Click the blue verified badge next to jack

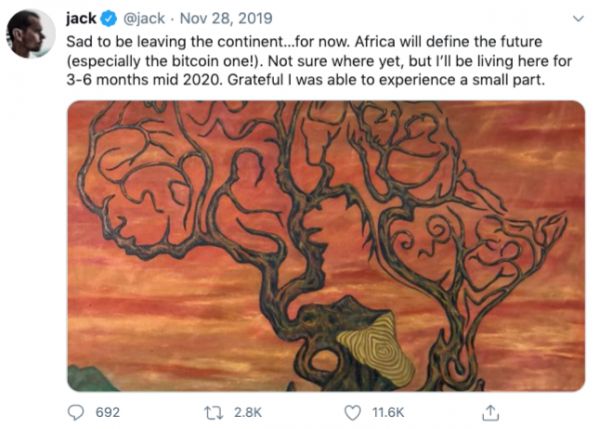(109, 18)
